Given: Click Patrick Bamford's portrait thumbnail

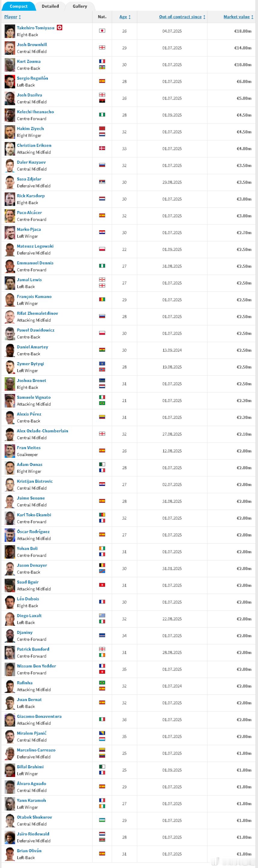Looking at the screenshot, I should tap(10, 653).
